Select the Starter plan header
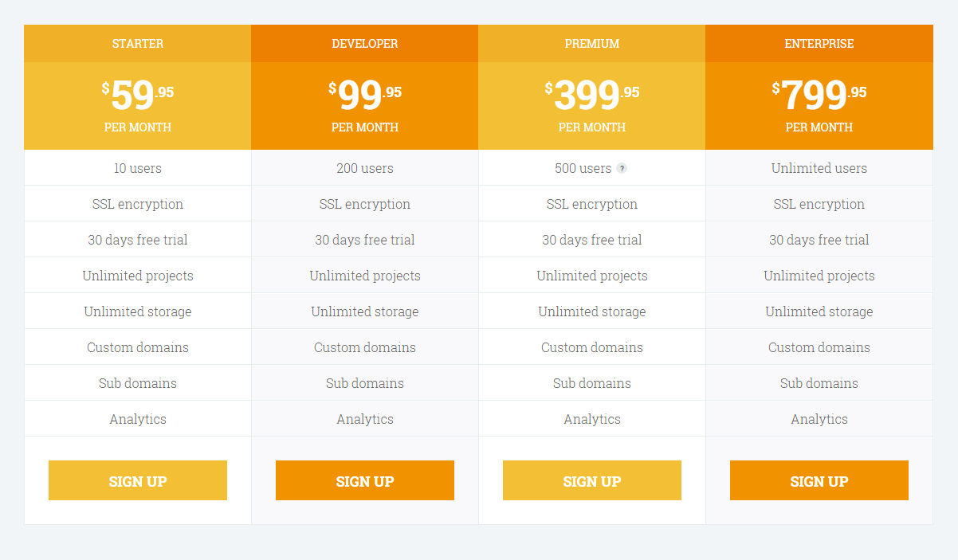958x560 pixels. point(137,44)
